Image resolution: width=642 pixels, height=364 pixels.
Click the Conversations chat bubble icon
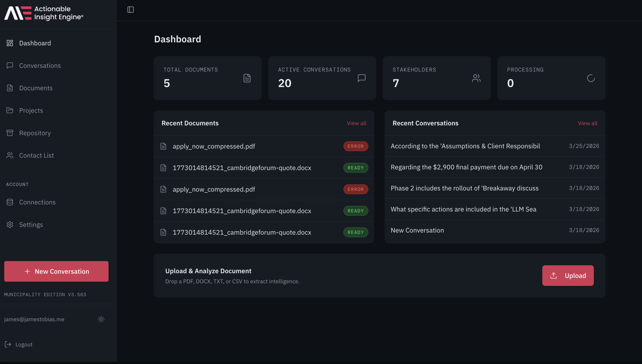coord(10,65)
